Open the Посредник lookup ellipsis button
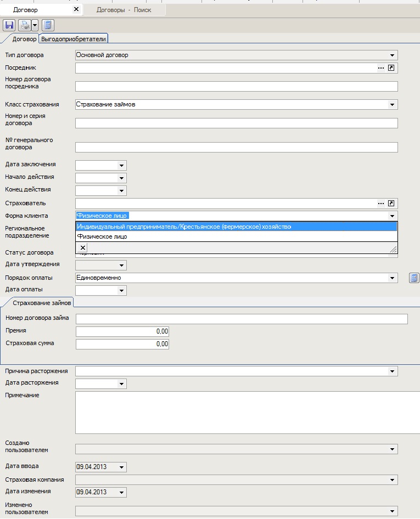Screen dimensions: 420x519 coord(381,68)
